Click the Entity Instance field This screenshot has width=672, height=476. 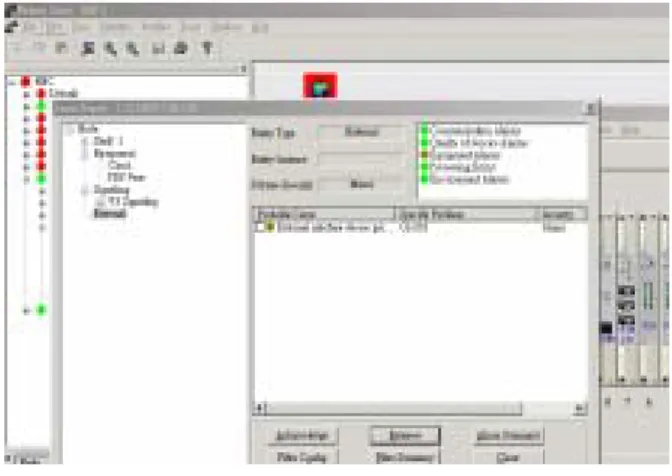(x=362, y=159)
